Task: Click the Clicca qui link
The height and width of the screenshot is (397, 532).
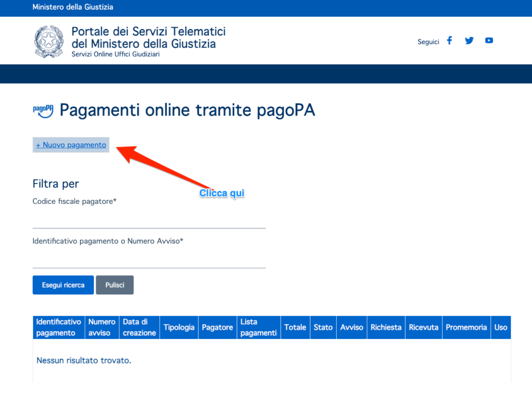Action: tap(222, 193)
